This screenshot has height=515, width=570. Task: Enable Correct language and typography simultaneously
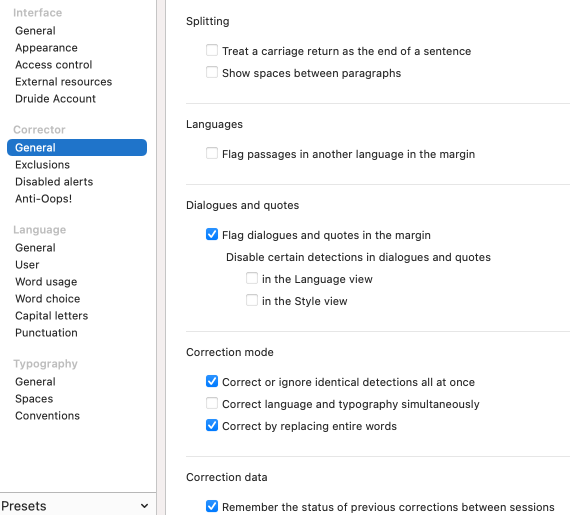click(212, 403)
